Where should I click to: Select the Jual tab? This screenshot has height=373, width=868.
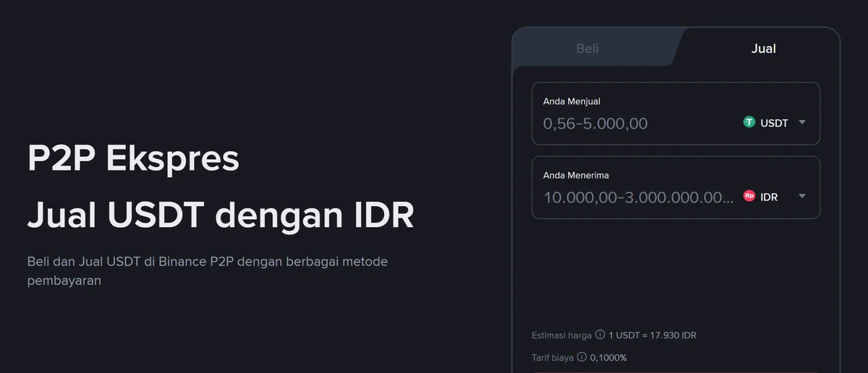coord(763,49)
